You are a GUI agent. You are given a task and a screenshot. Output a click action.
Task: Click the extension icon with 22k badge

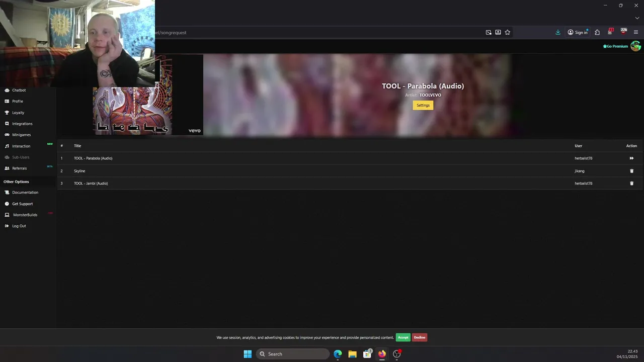pyautogui.click(x=623, y=32)
